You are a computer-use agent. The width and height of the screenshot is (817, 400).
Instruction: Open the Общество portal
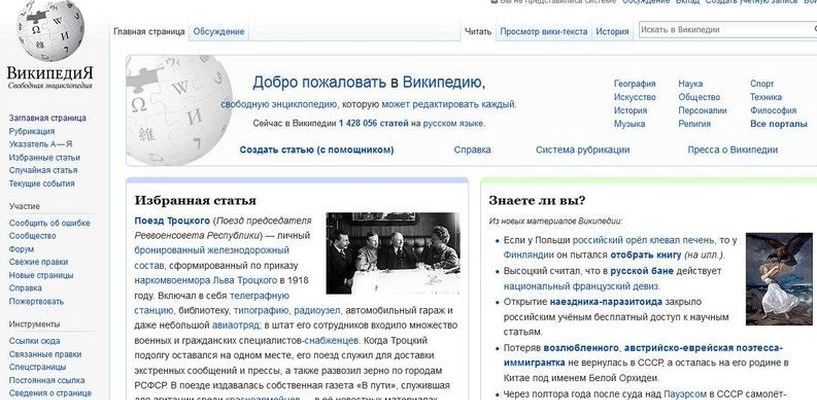point(699,97)
